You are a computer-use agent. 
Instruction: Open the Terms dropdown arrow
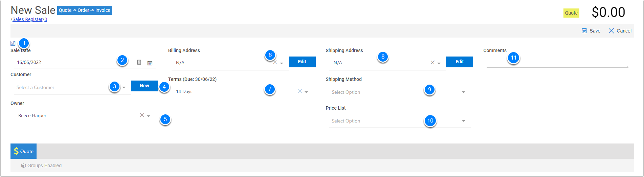coord(306,92)
